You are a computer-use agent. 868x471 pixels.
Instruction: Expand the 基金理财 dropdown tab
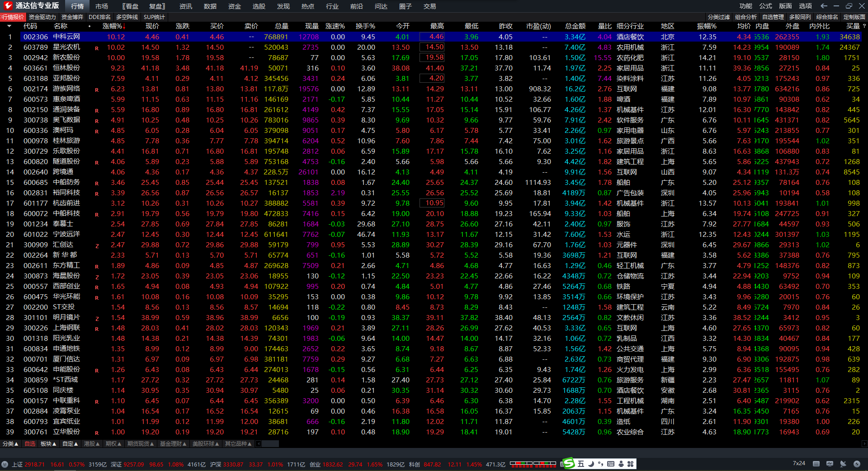pos(173,444)
